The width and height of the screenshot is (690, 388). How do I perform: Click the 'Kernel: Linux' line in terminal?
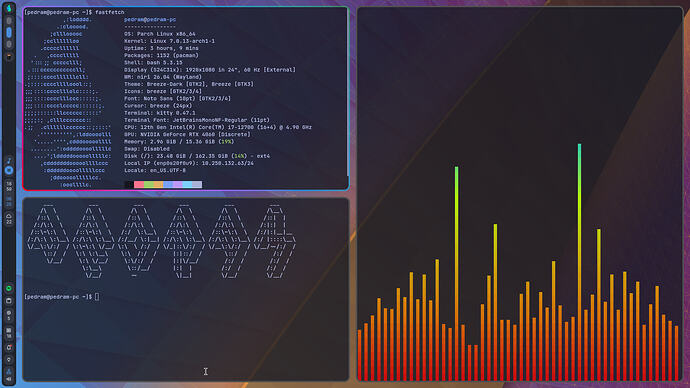pos(169,41)
